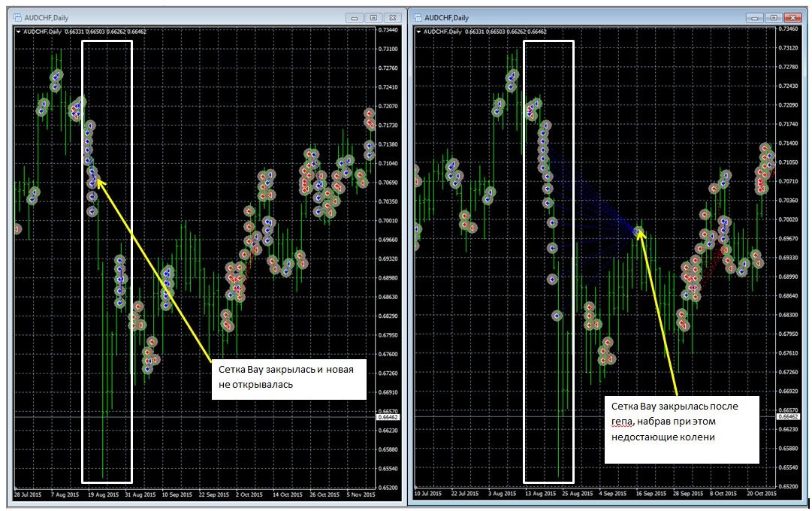This screenshot has height=511, width=812.
Task: Click price label 0.65200 on left chart axis
Action: (x=388, y=488)
